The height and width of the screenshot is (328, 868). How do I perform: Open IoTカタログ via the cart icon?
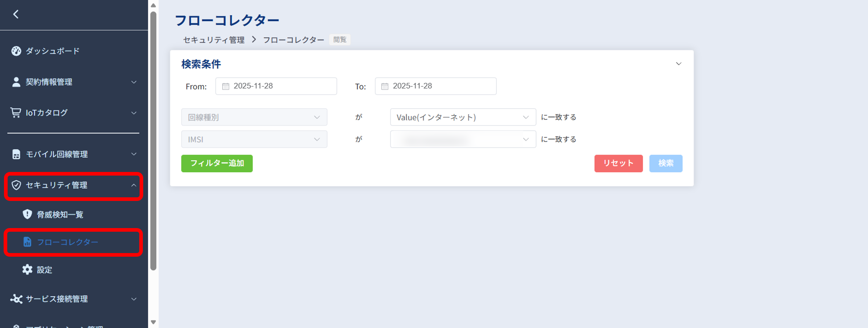[16, 113]
